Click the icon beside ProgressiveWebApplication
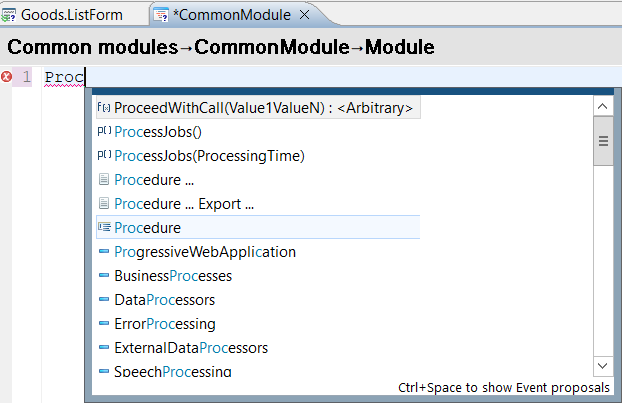Screen dimensions: 622x403 (104, 252)
